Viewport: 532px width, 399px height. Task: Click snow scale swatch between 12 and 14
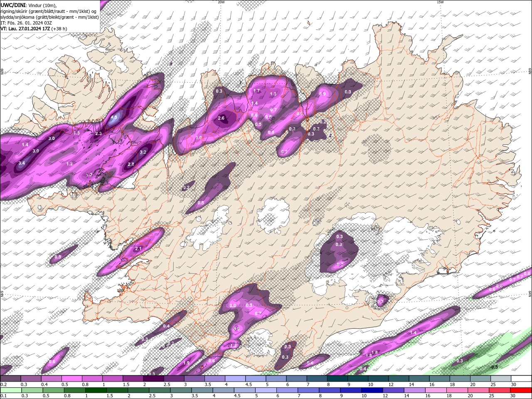[399, 379]
